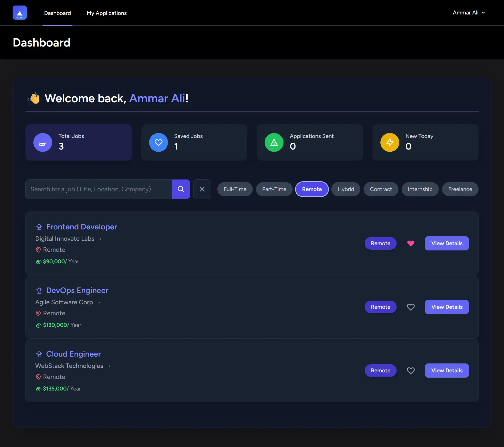Click the app logo in navbar

pyautogui.click(x=20, y=13)
